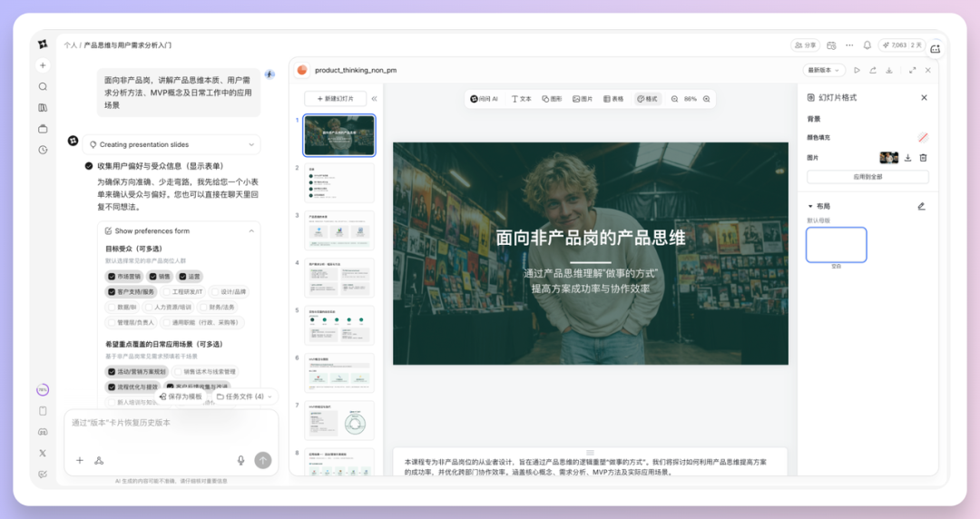Enable the 设计/品牌 checkbox
Screen dimensions: 980x519
(x=215, y=292)
